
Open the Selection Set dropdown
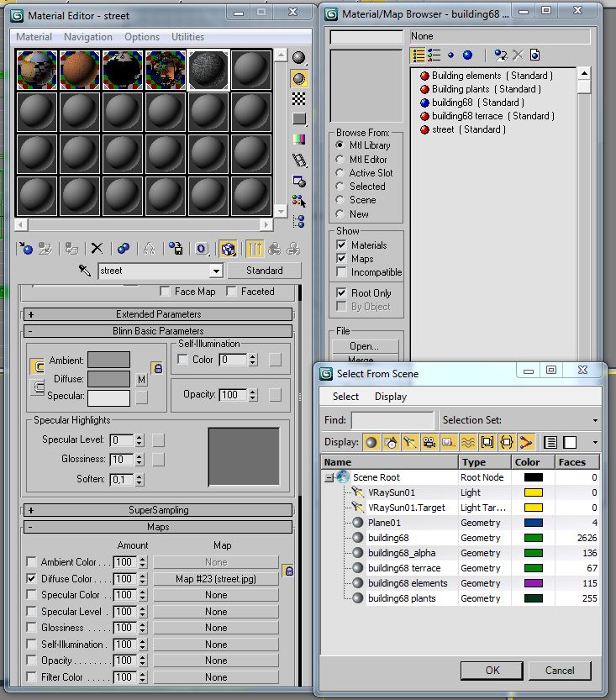pos(595,420)
